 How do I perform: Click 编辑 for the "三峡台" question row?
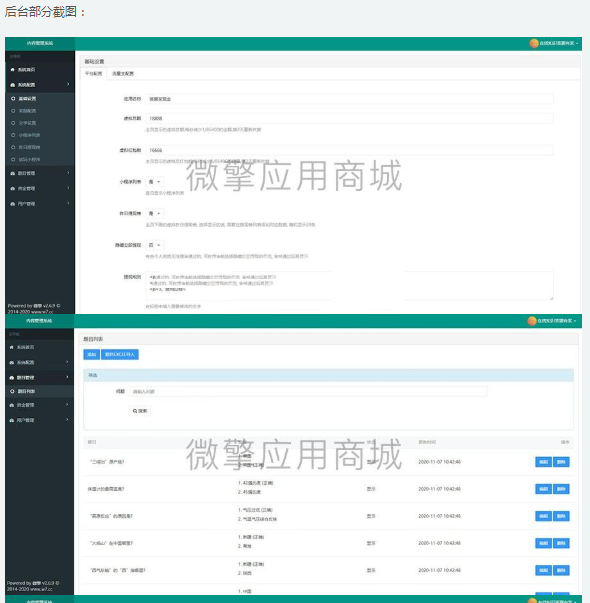point(543,462)
